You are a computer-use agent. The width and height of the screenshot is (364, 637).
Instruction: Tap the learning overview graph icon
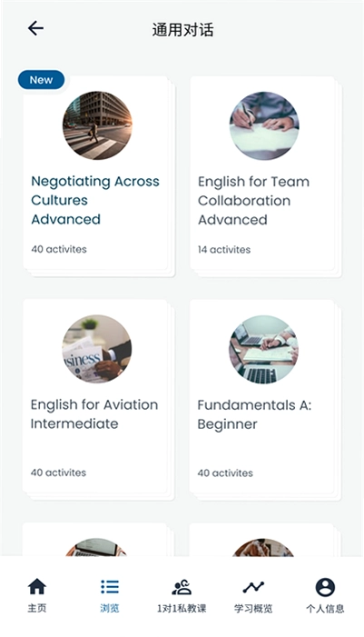[x=253, y=587]
